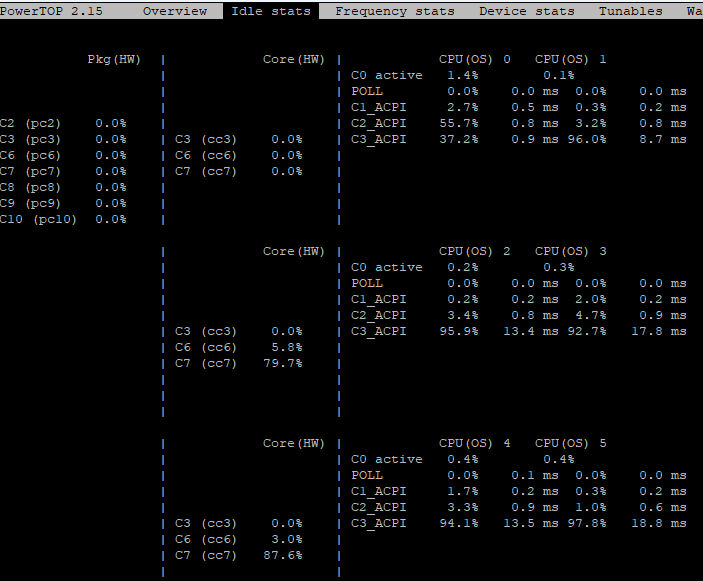703x581 pixels.
Task: Open the Device stats tab
Action: tap(527, 11)
